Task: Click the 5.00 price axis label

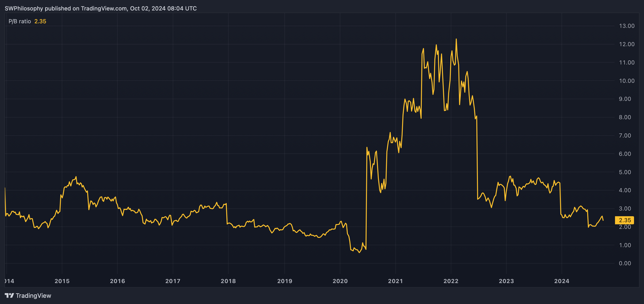Action: 625,172
